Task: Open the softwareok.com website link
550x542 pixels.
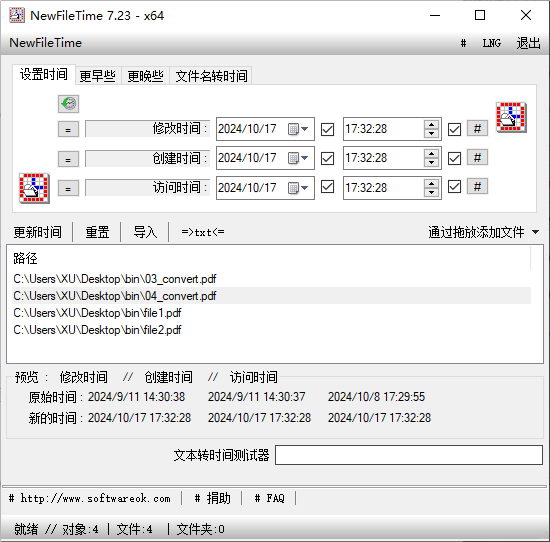Action: [x=90, y=498]
